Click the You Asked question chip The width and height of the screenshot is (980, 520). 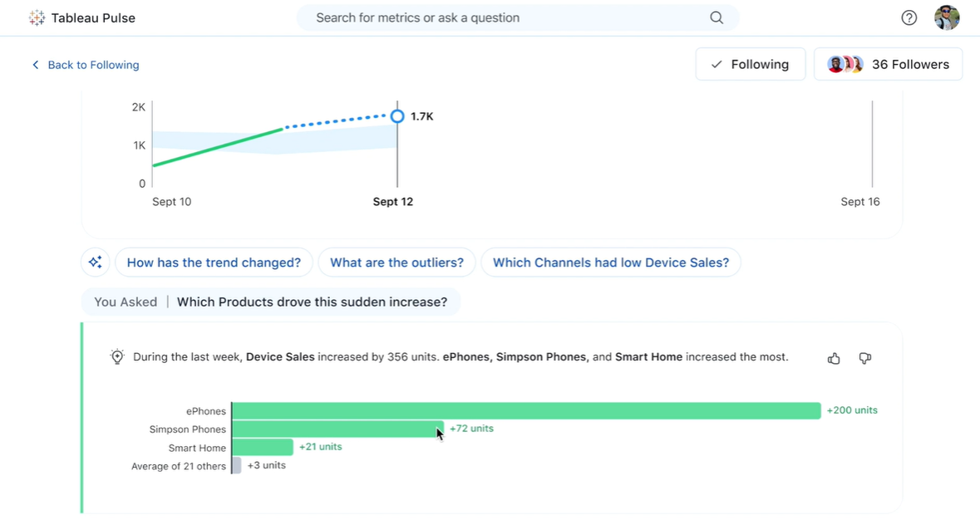[271, 302]
